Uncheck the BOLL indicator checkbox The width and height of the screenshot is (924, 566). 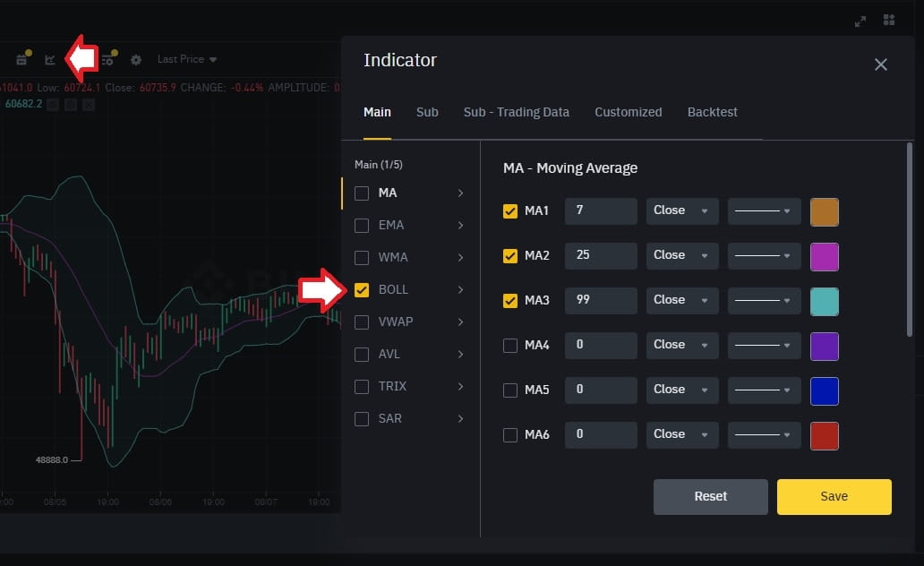(362, 290)
